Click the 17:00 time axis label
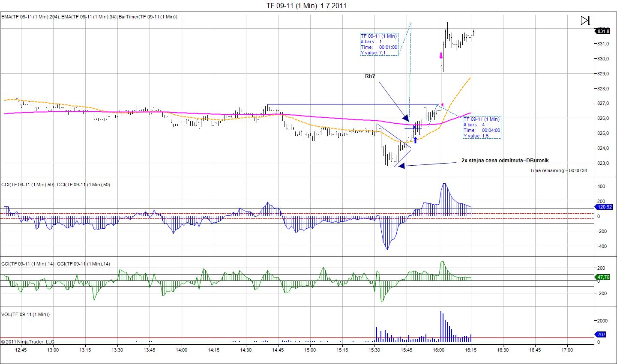The width and height of the screenshot is (617, 364). pos(567,350)
